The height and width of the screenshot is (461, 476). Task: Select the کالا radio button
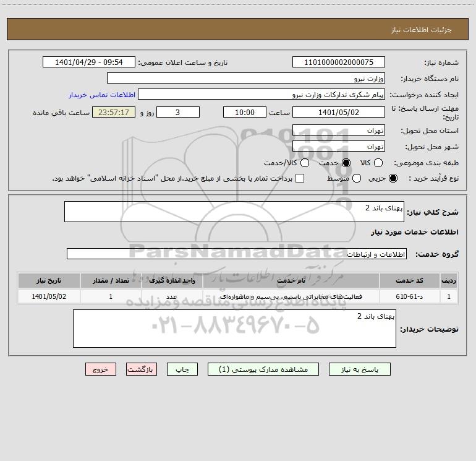pyautogui.click(x=378, y=163)
